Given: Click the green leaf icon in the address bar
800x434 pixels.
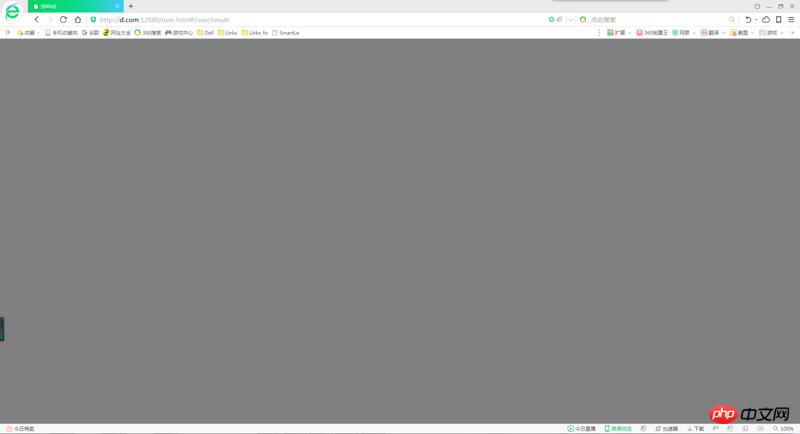Looking at the screenshot, I should (560, 19).
